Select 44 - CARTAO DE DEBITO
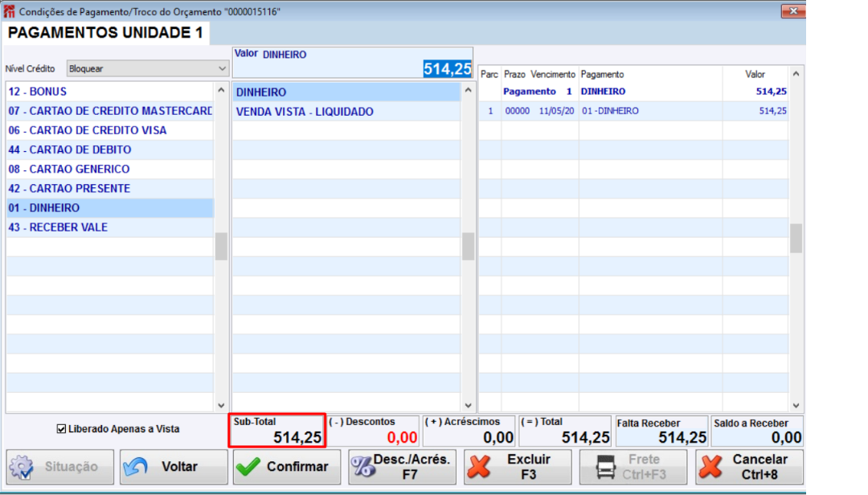Image resolution: width=868 pixels, height=495 pixels. [109, 150]
